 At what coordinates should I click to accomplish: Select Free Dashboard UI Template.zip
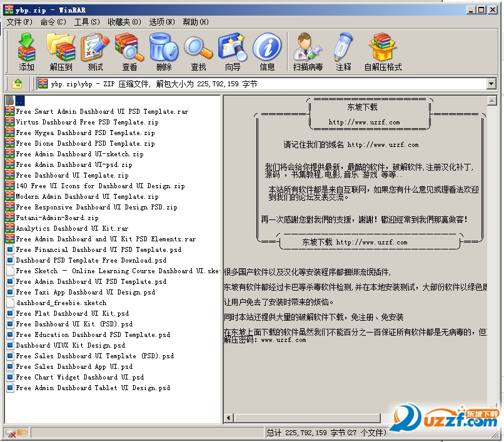coord(72,175)
